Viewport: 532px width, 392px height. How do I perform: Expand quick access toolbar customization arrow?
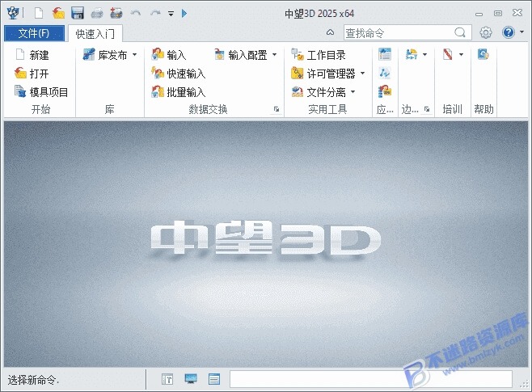[171, 14]
